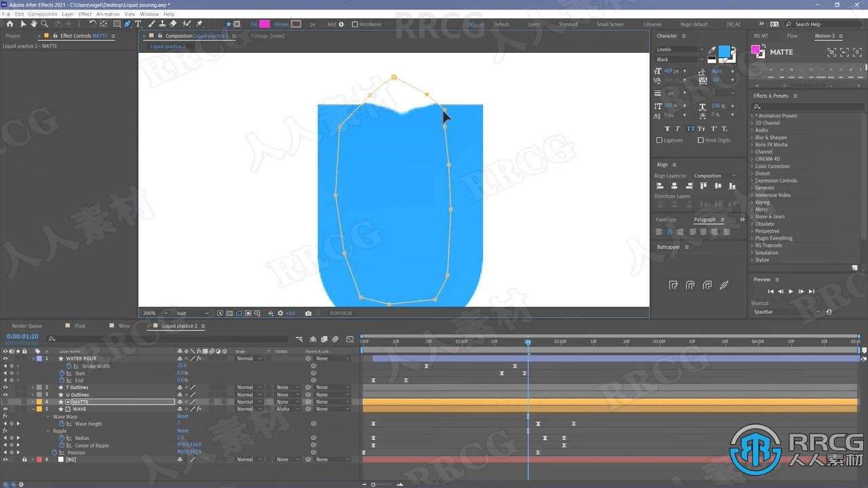Open the Stroke color swatch
Screen dimensions: 868x488
pyautogui.click(x=296, y=24)
